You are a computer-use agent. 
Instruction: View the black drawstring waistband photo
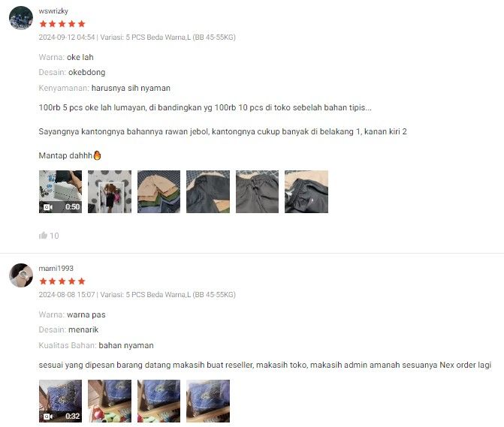point(257,191)
